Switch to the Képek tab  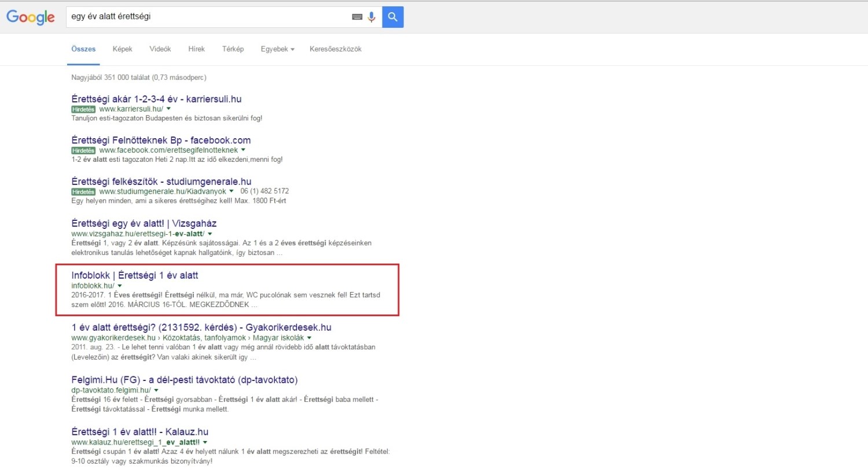[x=122, y=49]
